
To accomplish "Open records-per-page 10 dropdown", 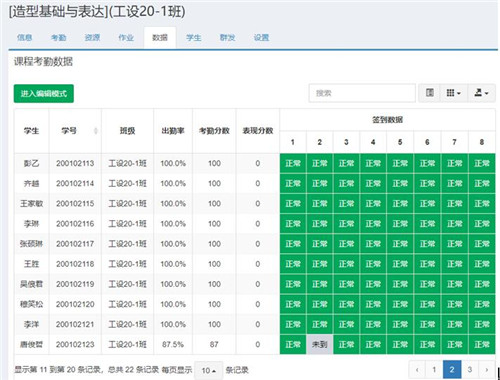I will pyautogui.click(x=209, y=370).
